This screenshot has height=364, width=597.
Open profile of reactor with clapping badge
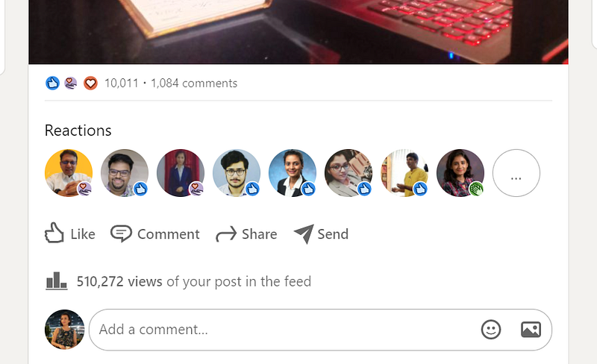[460, 173]
